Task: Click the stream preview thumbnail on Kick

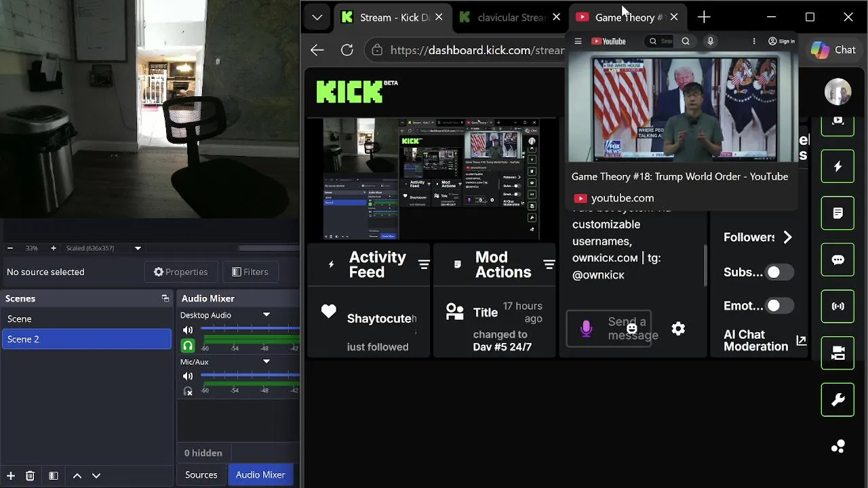Action: coord(431,179)
